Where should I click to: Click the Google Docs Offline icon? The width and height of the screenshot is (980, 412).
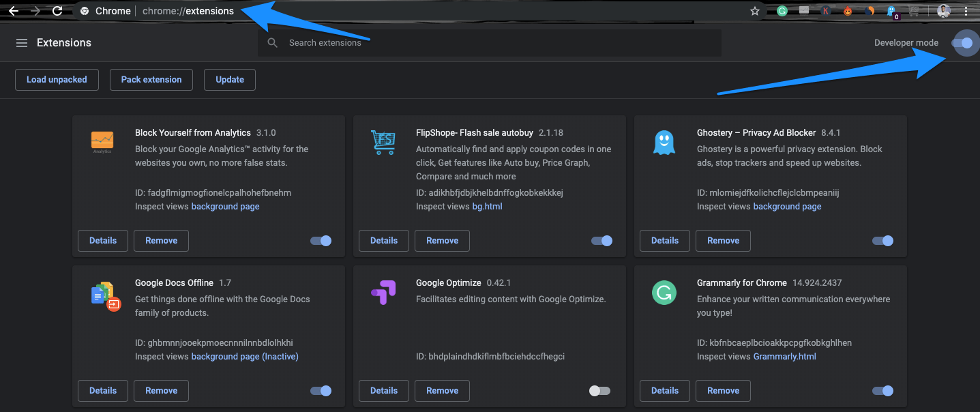(106, 296)
